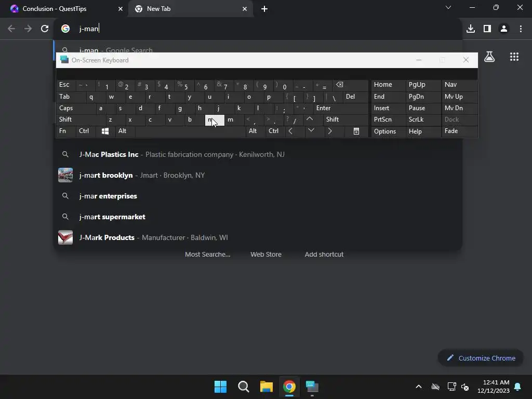Viewport: 532px width, 399px height.
Task: Tap the Del key on On-Screen Keyboard
Action: (355, 97)
